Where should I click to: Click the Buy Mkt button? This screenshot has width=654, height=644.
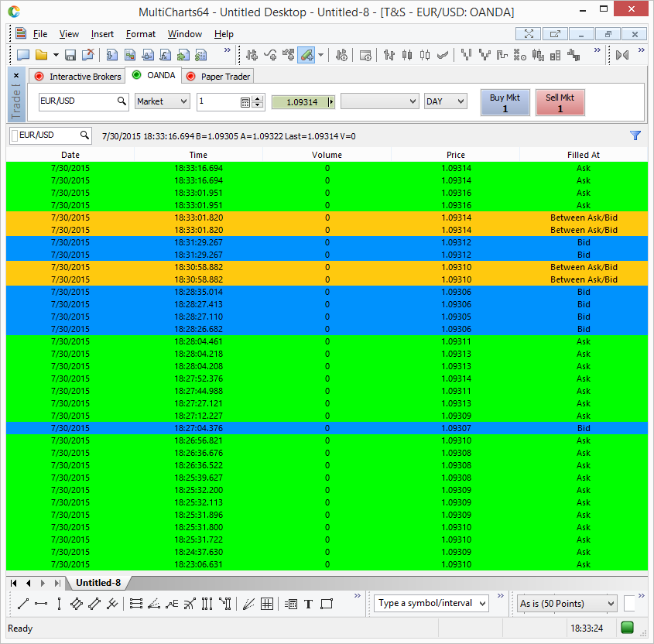point(505,103)
